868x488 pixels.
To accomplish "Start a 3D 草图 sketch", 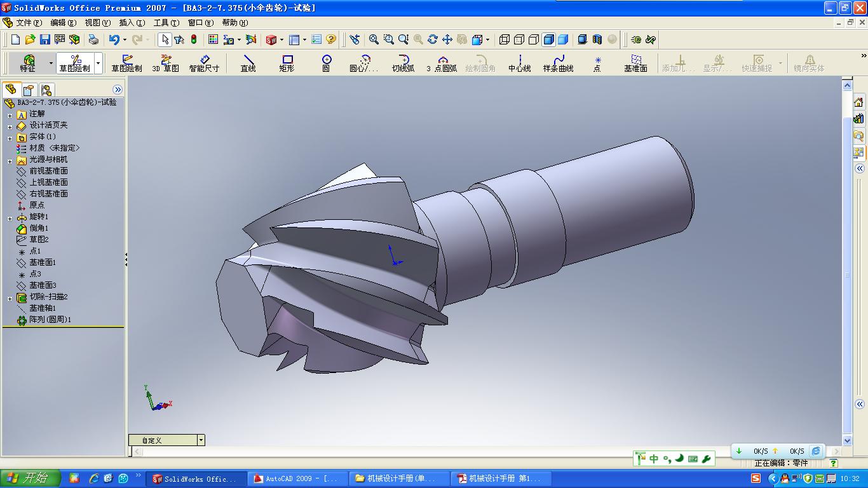I will [x=166, y=63].
